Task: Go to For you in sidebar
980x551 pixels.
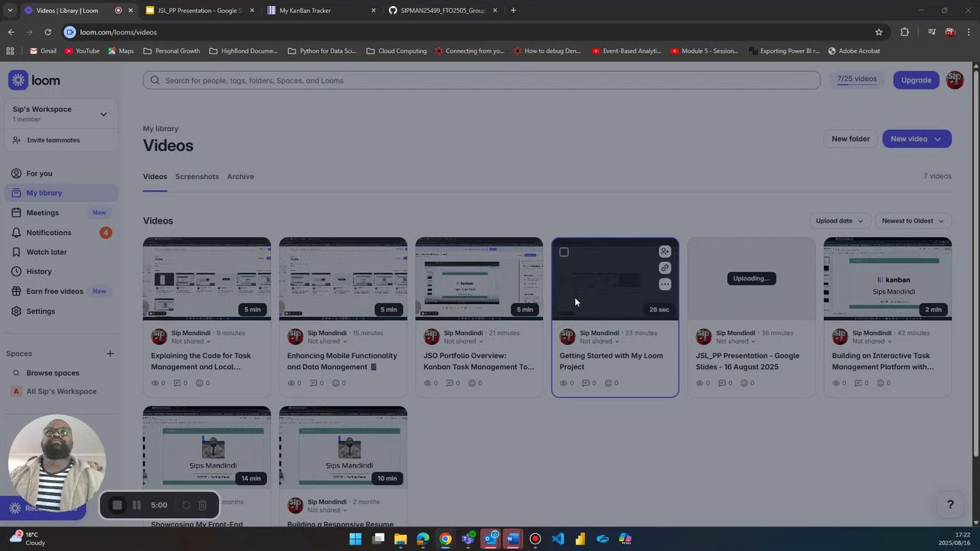Action: [x=61, y=173]
